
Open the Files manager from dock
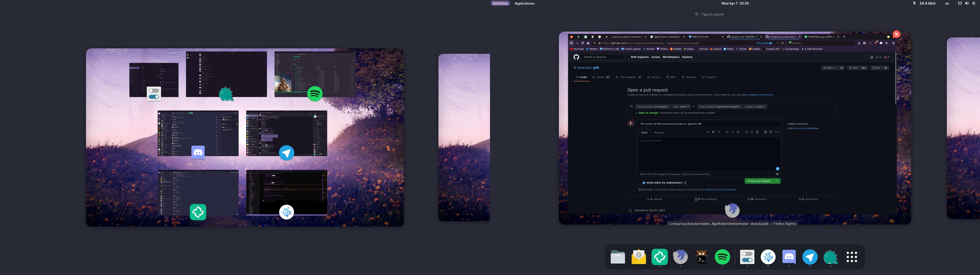[x=617, y=257]
